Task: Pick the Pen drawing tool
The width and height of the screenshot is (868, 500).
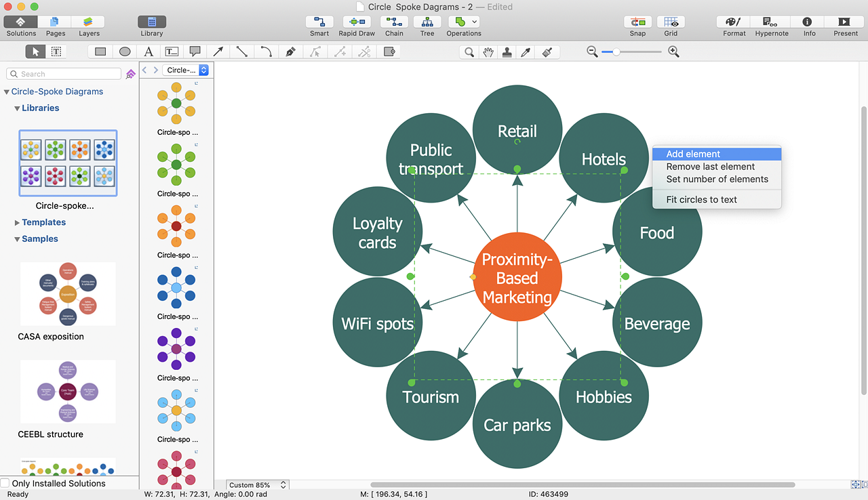Action: [x=290, y=51]
